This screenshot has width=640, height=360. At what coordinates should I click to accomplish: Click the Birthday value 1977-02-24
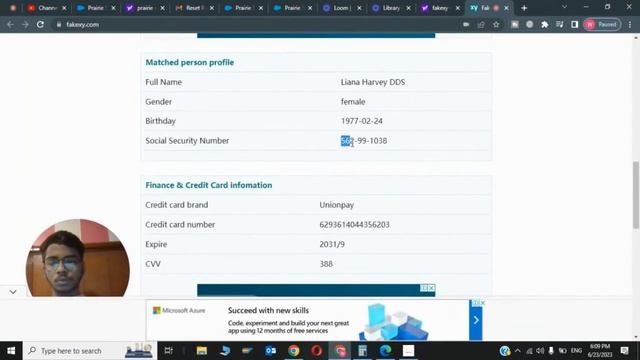(362, 121)
